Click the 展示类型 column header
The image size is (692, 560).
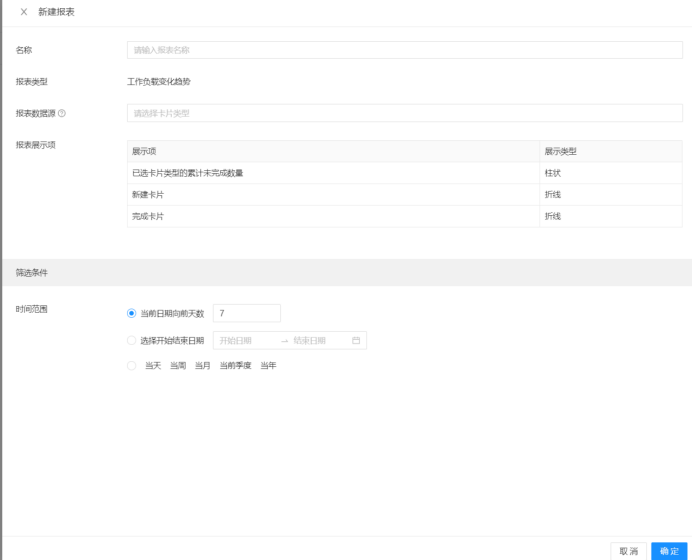[x=560, y=151]
